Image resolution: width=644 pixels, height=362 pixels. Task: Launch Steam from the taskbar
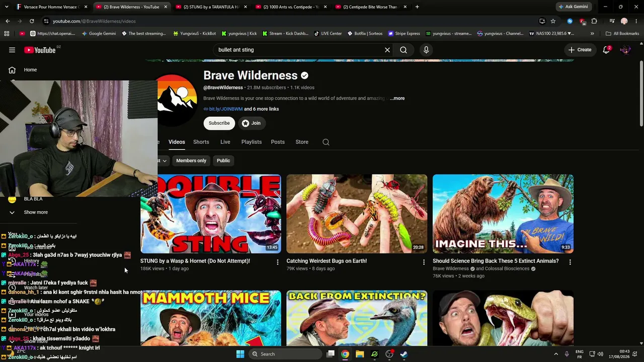pyautogui.click(x=404, y=354)
